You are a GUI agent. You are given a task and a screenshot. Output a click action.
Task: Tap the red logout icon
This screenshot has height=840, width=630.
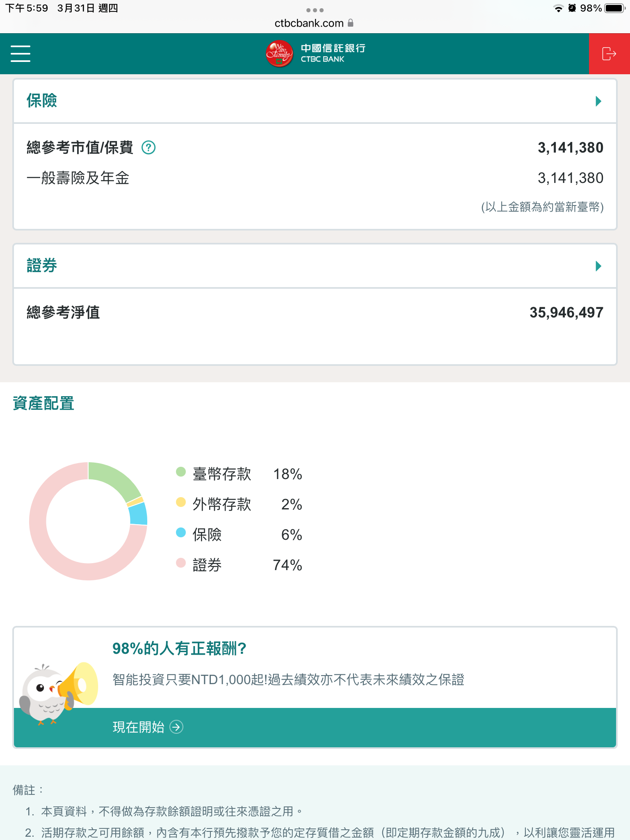(x=609, y=54)
